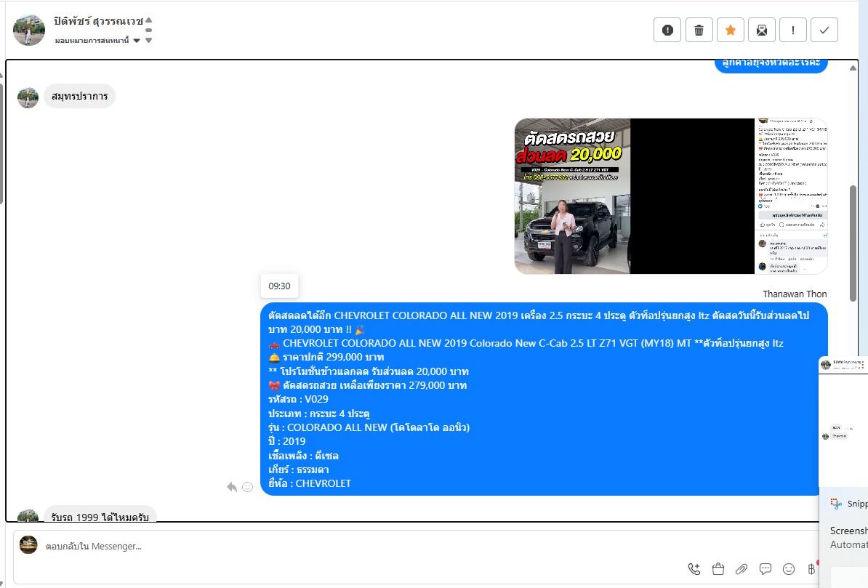Click the sender name Thanawan Thon

pyautogui.click(x=795, y=294)
